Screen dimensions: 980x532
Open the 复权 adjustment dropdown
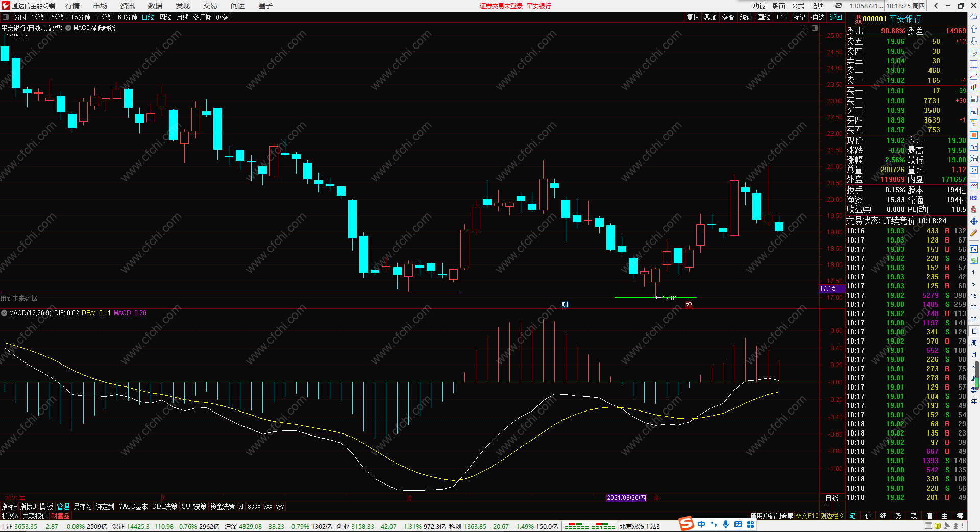[693, 17]
